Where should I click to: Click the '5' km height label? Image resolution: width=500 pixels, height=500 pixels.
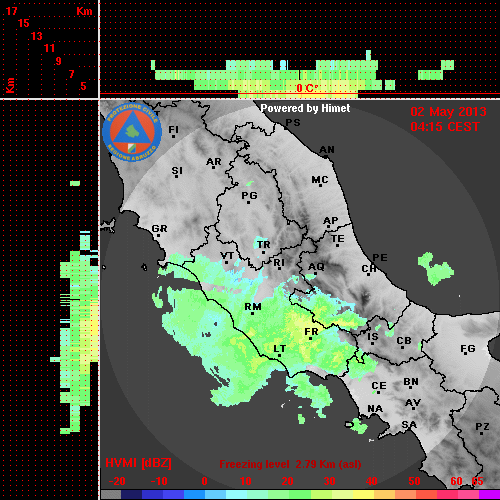pos(84,86)
